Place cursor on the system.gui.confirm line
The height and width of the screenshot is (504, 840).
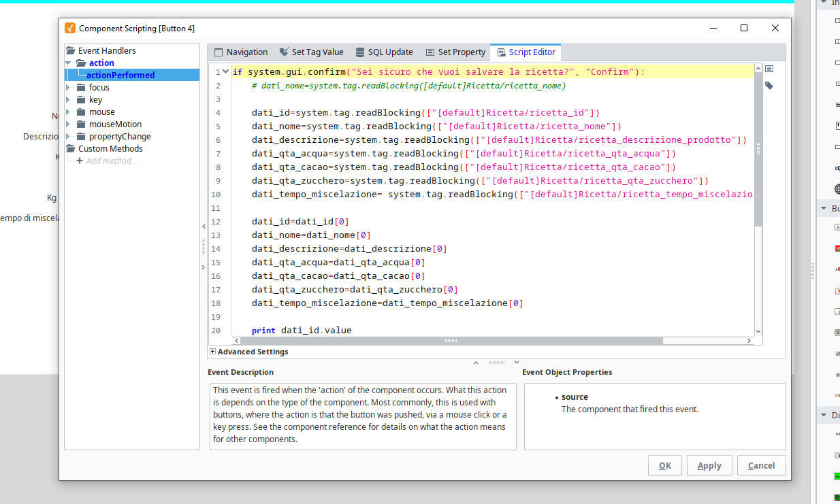click(x=438, y=72)
